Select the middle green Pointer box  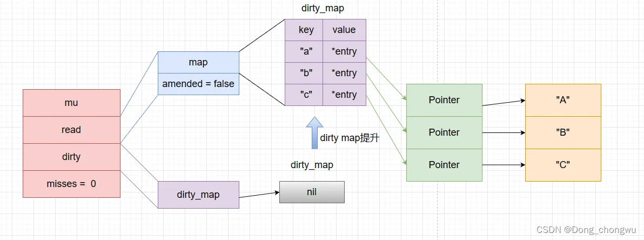coord(444,132)
